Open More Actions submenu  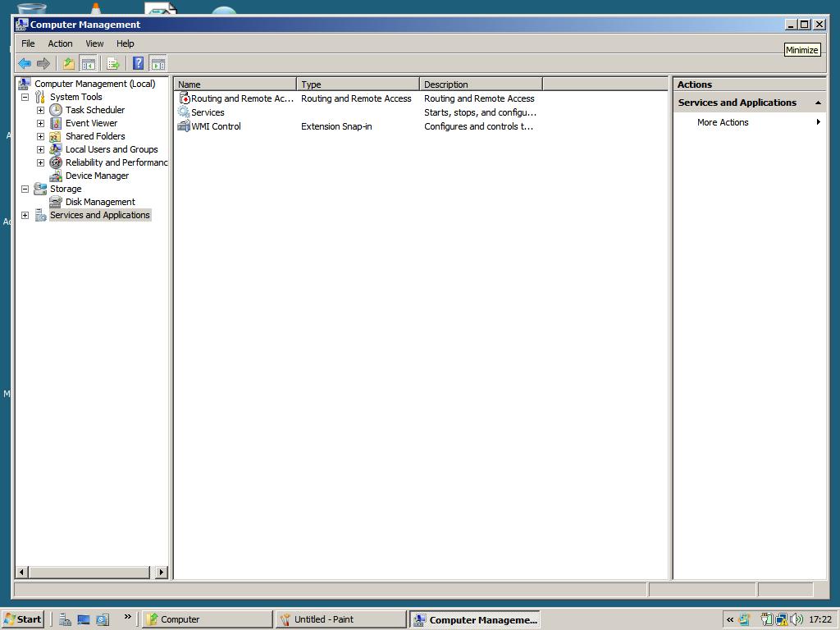click(749, 122)
